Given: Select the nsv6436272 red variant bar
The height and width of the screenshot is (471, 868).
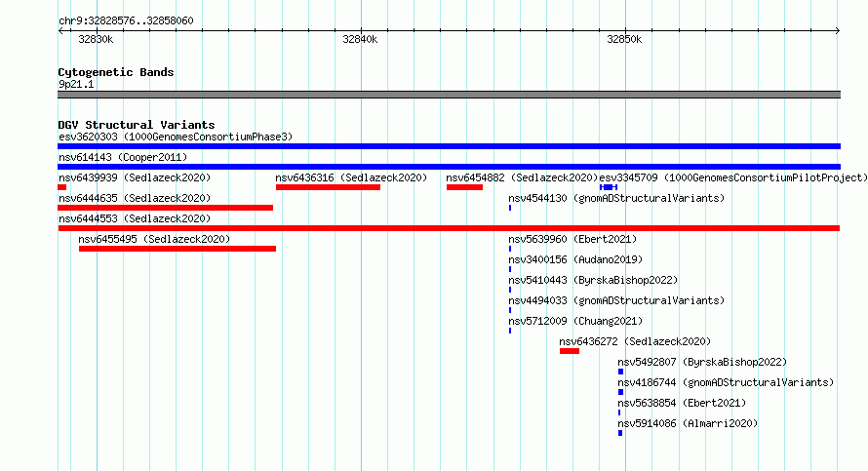Looking at the screenshot, I should (569, 351).
